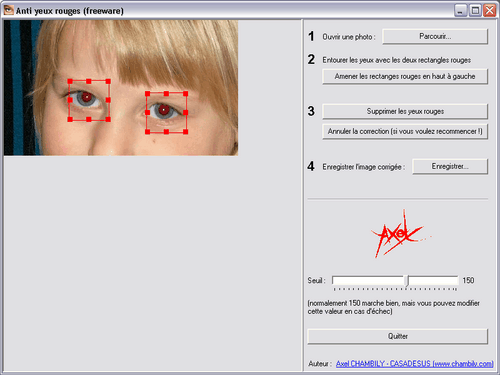Click top-right handle of right eye rectangle
Screen dimensions: 500x375
185,94
